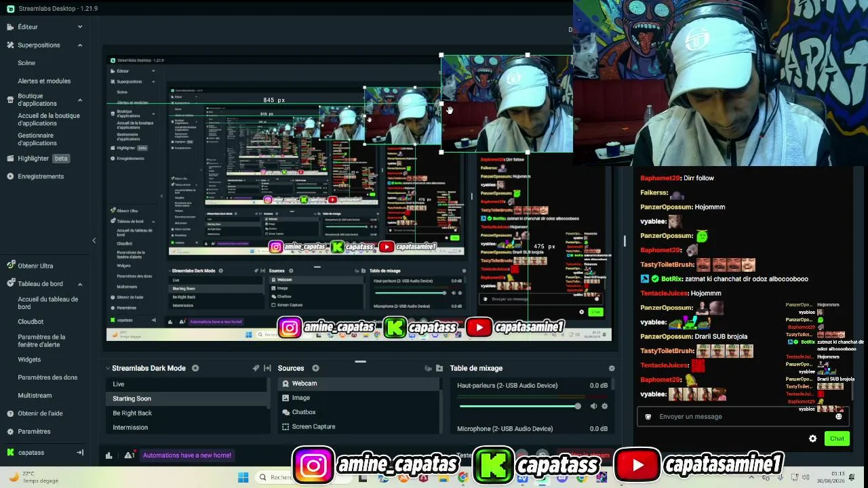868x488 pixels.
Task: Add a new source with the plus icon
Action: pyautogui.click(x=315, y=368)
